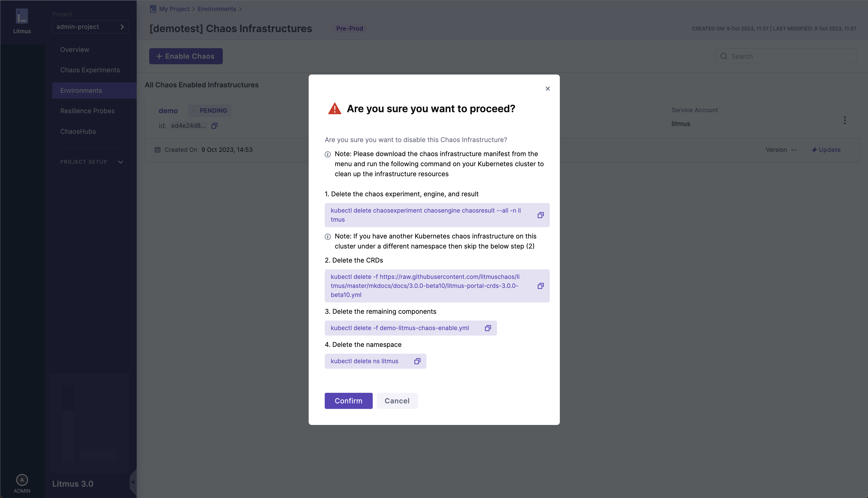868x498 pixels.
Task: Copy the demo-litmus-chaos-enable.yml delete command
Action: [487, 328]
